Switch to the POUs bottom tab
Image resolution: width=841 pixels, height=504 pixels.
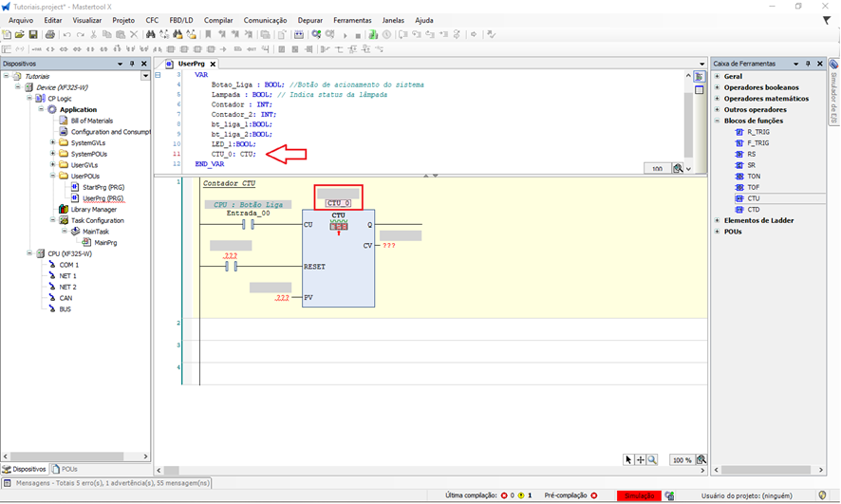point(66,469)
